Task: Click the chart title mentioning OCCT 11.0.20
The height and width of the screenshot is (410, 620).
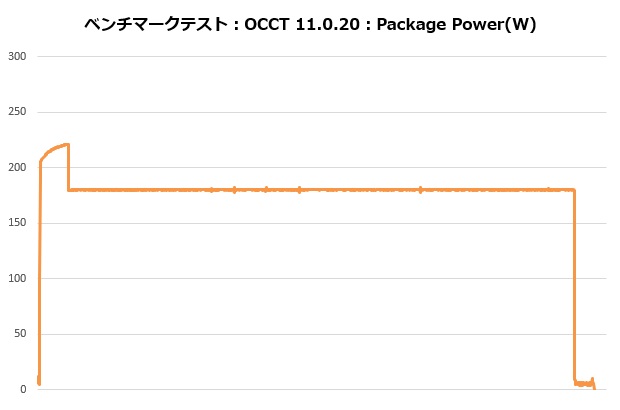Action: point(310,26)
